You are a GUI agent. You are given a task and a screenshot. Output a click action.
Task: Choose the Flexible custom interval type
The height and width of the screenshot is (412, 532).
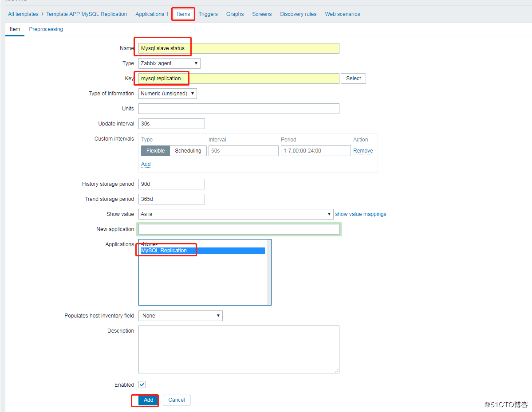[x=155, y=151]
